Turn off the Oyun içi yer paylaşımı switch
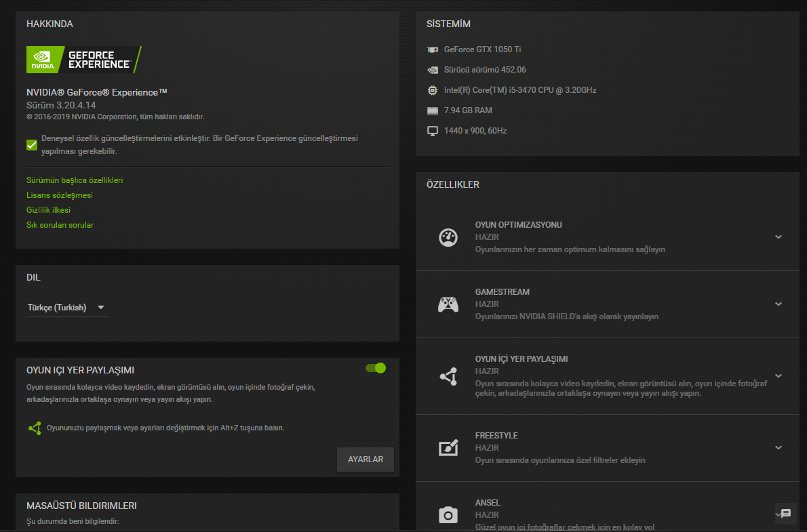This screenshot has width=807, height=532. click(376, 369)
